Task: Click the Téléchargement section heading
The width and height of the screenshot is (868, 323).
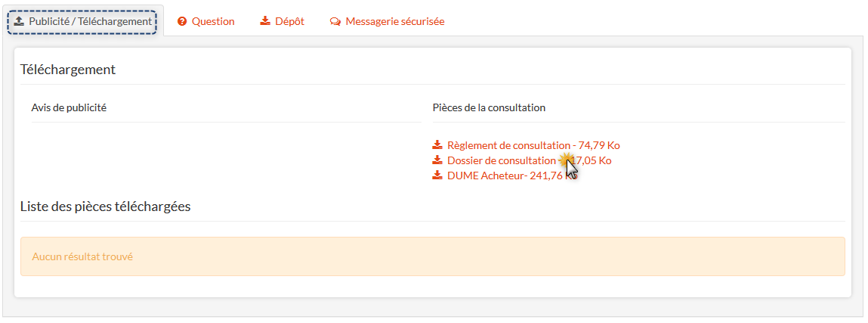Action: [68, 70]
